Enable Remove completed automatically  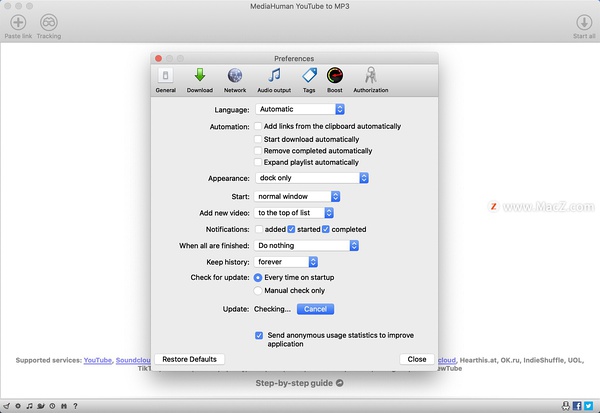[x=258, y=150]
